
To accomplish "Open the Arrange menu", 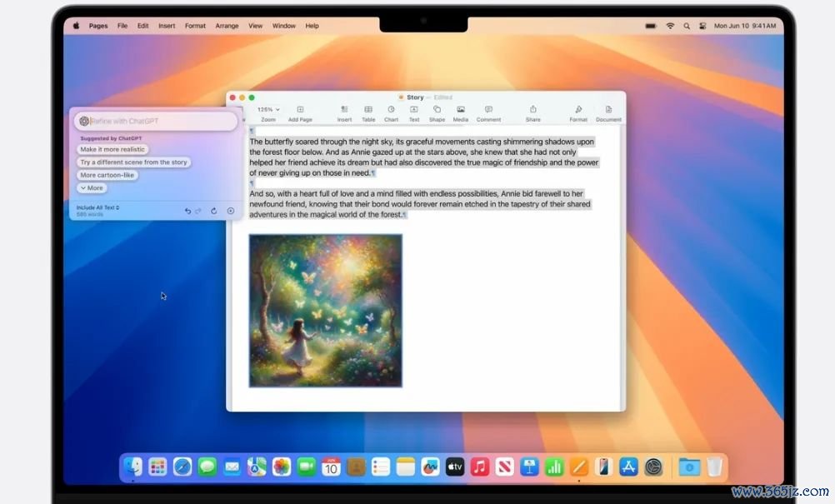I will tap(227, 26).
